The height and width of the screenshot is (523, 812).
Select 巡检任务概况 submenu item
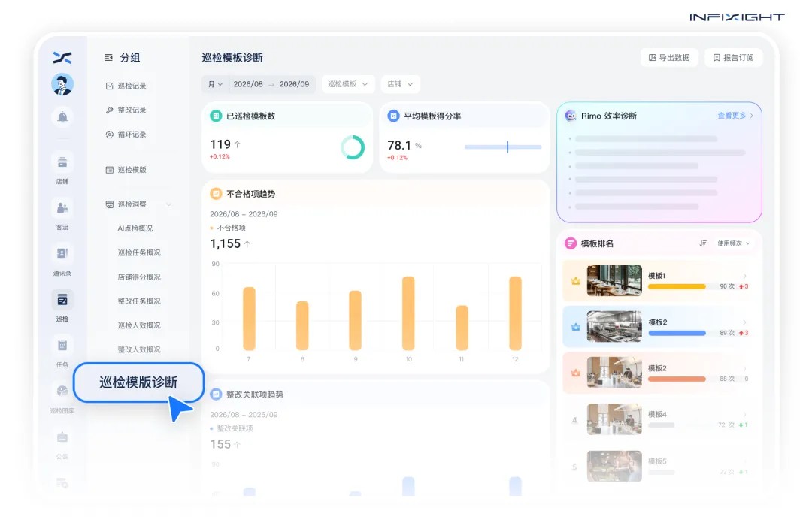point(139,252)
